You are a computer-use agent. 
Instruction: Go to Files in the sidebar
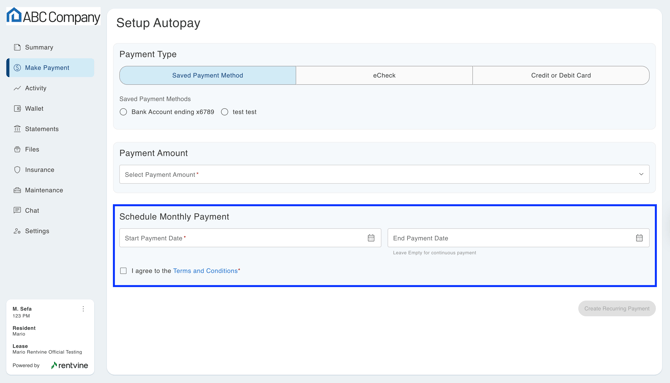click(50, 149)
